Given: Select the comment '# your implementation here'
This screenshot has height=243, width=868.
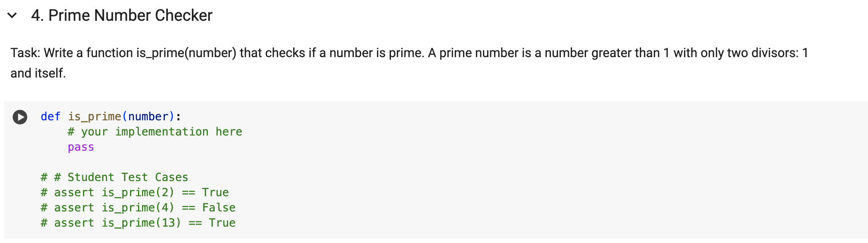Looking at the screenshot, I should [x=156, y=132].
